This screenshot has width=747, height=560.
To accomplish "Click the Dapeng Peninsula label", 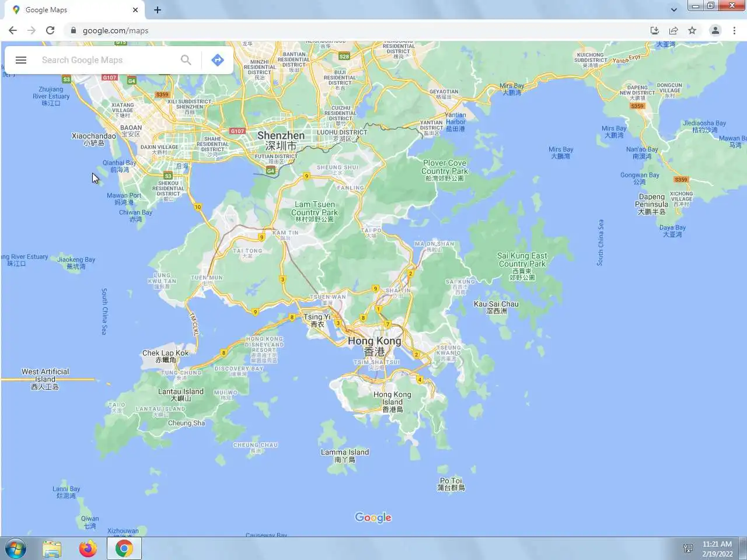I will coord(651,204).
